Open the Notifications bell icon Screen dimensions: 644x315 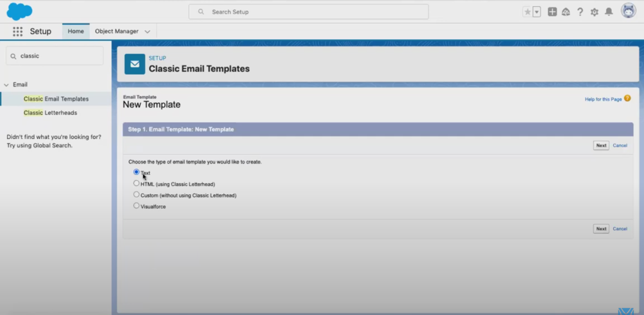(x=609, y=12)
